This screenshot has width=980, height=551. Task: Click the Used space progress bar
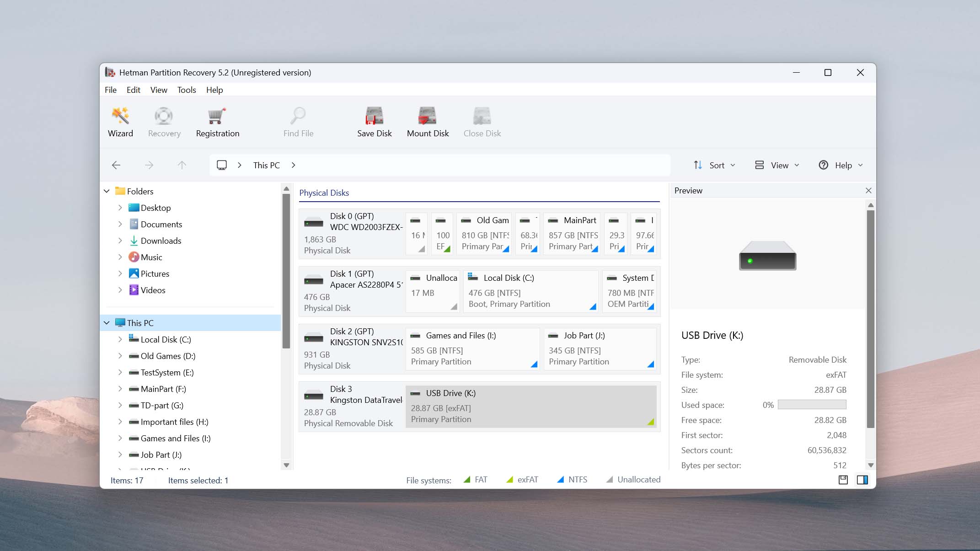(x=812, y=405)
